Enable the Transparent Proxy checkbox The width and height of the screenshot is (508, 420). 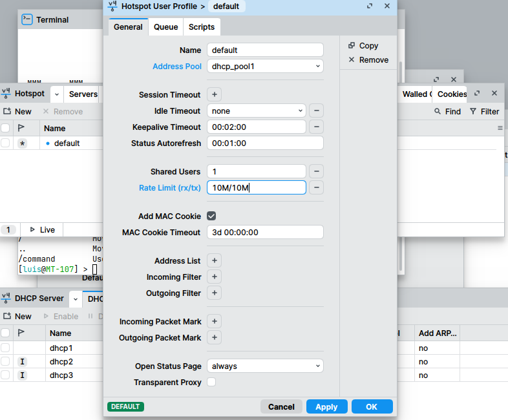(211, 383)
